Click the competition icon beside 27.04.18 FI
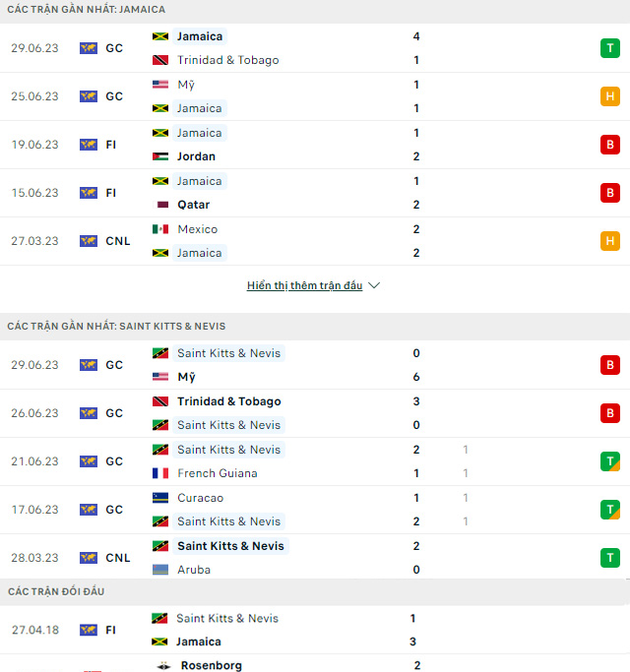Viewport: 630px width, 672px height. click(89, 630)
